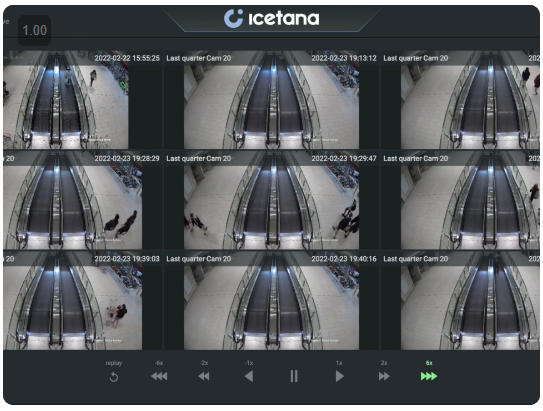Fast forward at 2x speed
This screenshot has width=543, height=411.
[384, 376]
